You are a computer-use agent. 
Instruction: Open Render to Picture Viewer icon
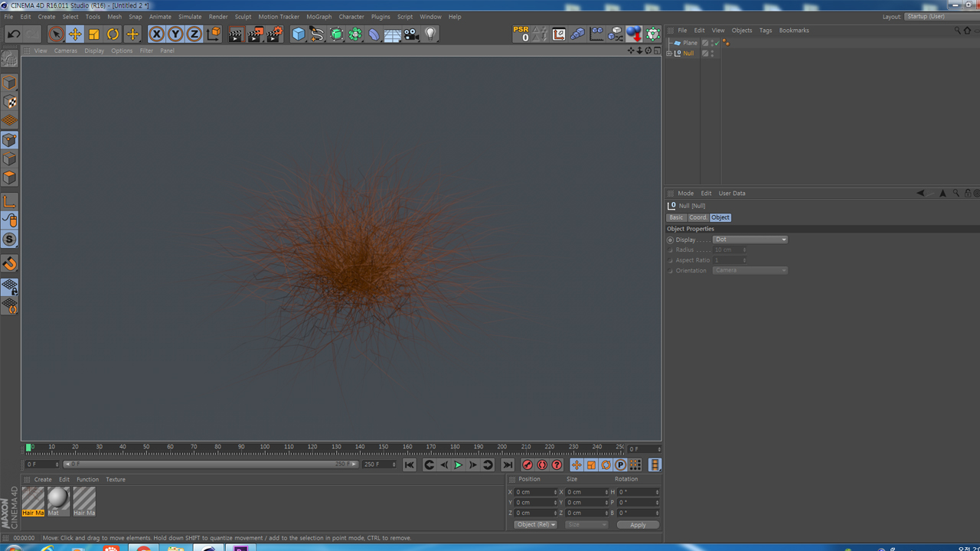point(255,34)
